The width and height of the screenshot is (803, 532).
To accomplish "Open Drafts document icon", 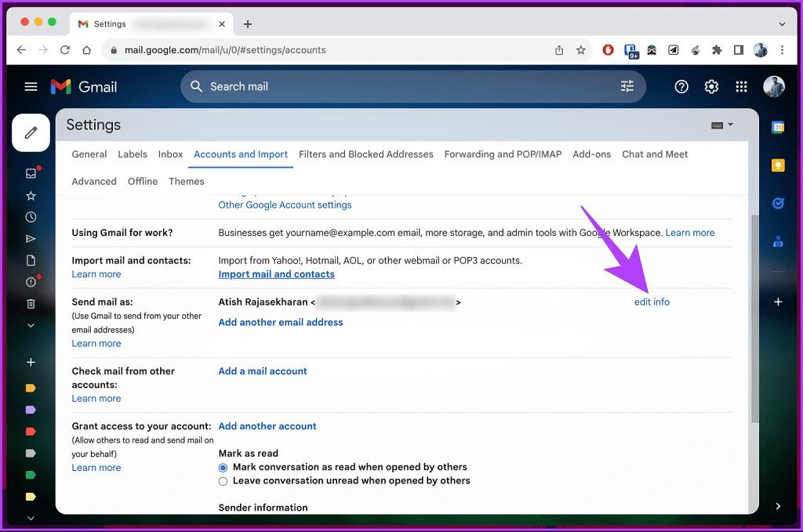I will [x=31, y=260].
